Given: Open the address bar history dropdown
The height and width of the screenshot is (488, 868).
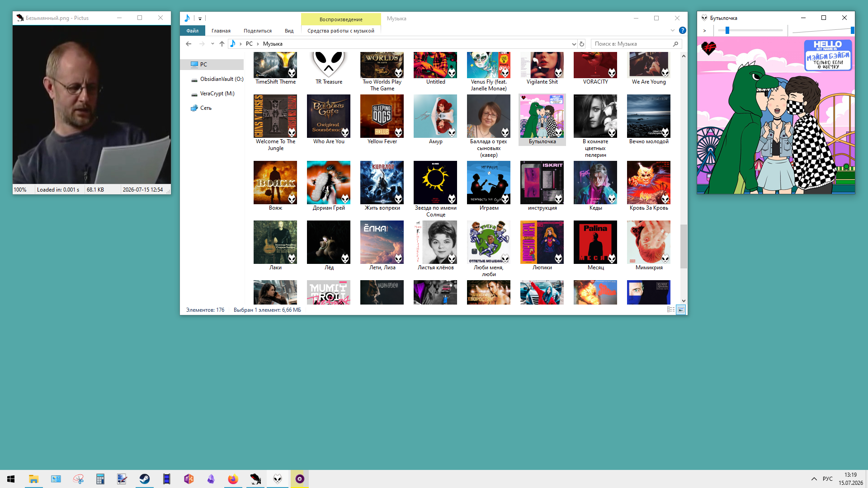Looking at the screenshot, I should (574, 44).
